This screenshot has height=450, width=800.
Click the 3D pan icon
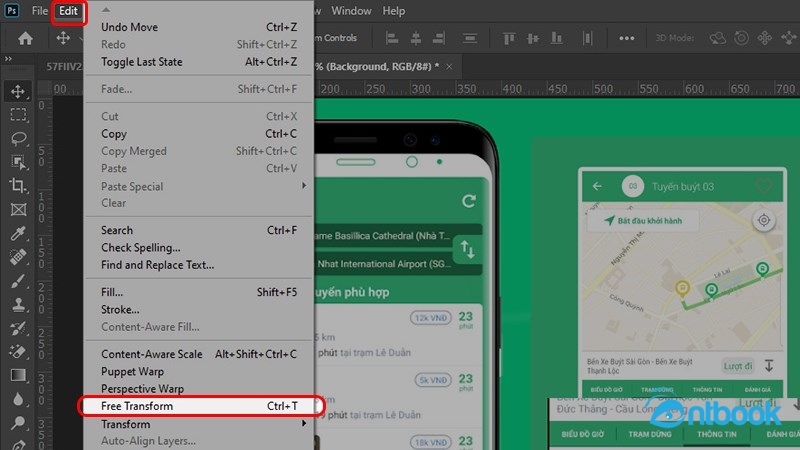click(765, 38)
